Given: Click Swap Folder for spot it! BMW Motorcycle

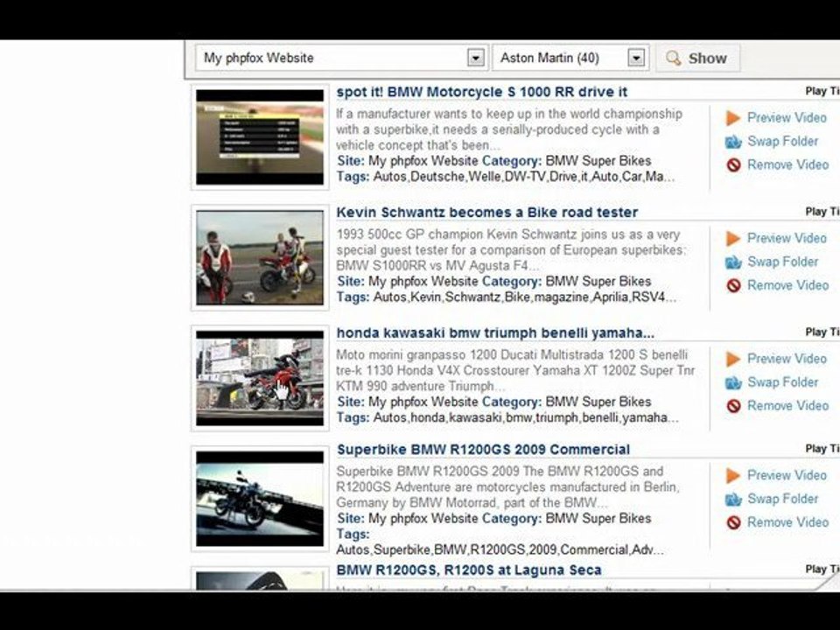Looking at the screenshot, I should [782, 142].
